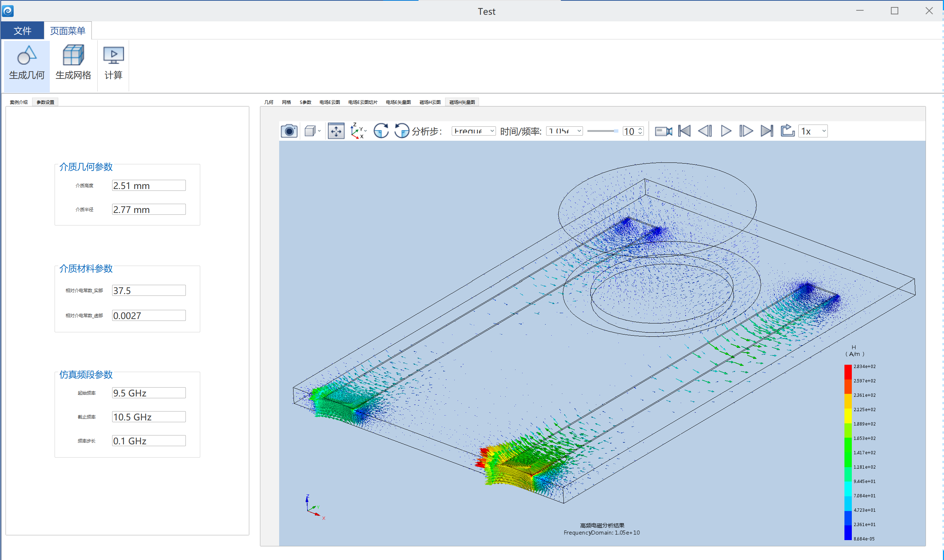
Task: Step back one frame
Action: (705, 131)
